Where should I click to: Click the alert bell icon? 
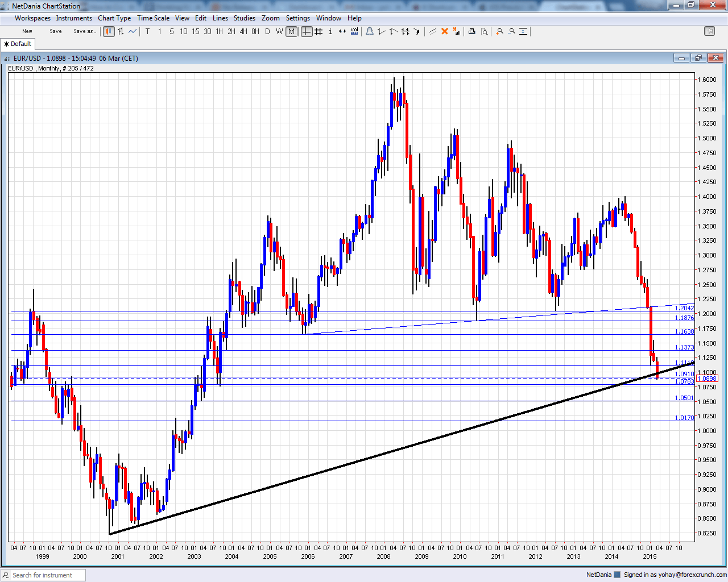370,31
